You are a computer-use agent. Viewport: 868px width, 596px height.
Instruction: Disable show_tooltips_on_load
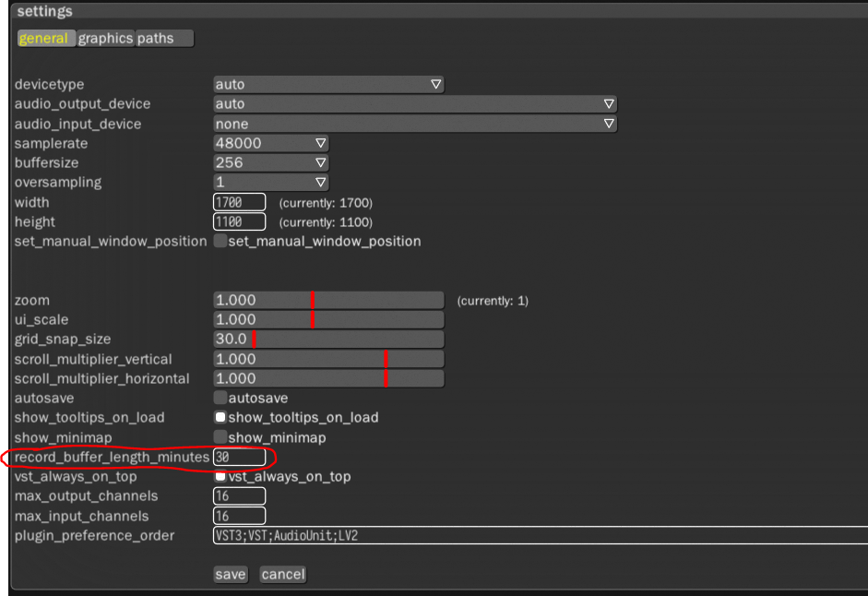click(220, 417)
